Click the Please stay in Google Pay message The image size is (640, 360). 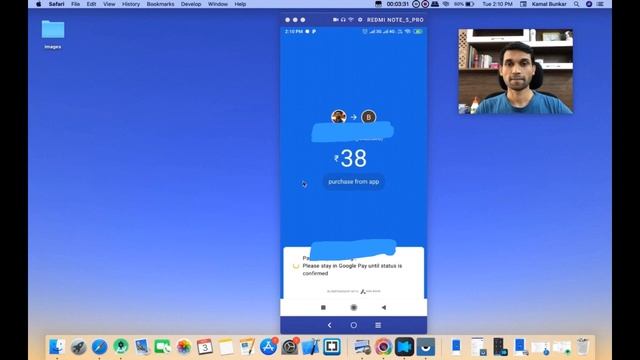pyautogui.click(x=352, y=269)
